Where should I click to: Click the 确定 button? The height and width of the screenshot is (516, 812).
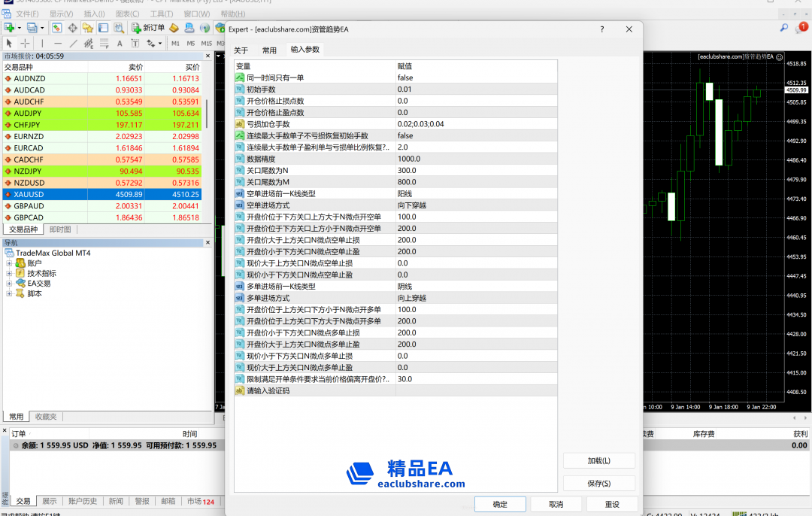point(499,504)
